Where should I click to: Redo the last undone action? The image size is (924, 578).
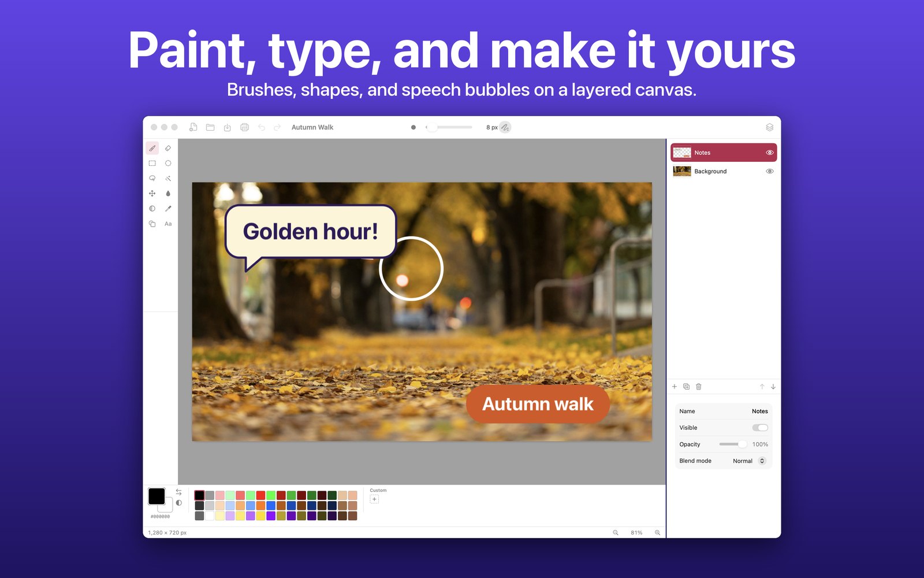pyautogui.click(x=277, y=127)
